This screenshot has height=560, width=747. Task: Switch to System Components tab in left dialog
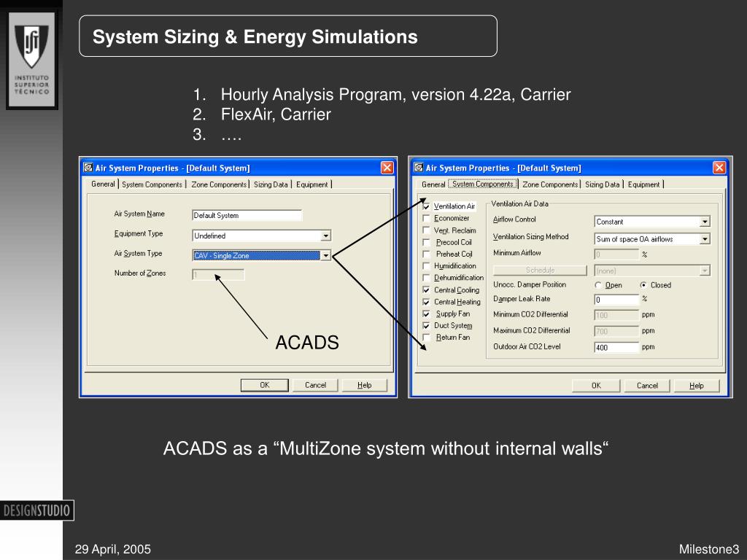(x=152, y=184)
